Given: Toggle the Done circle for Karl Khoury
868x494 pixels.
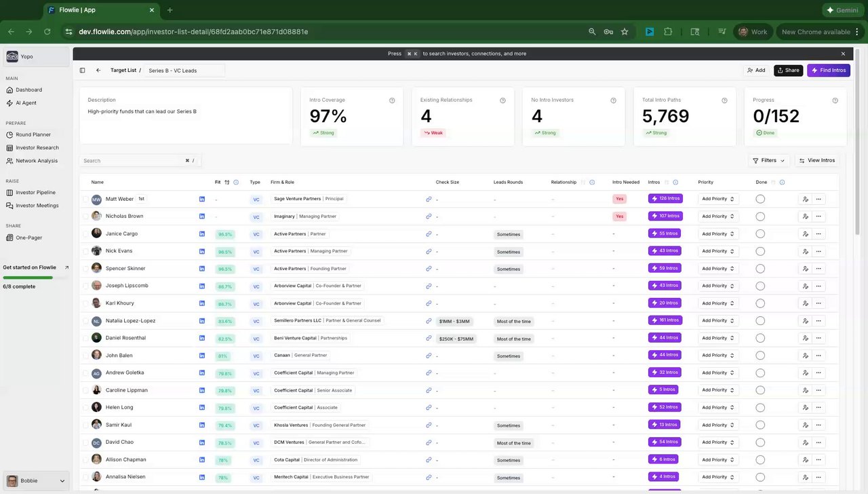Looking at the screenshot, I should coord(760,303).
